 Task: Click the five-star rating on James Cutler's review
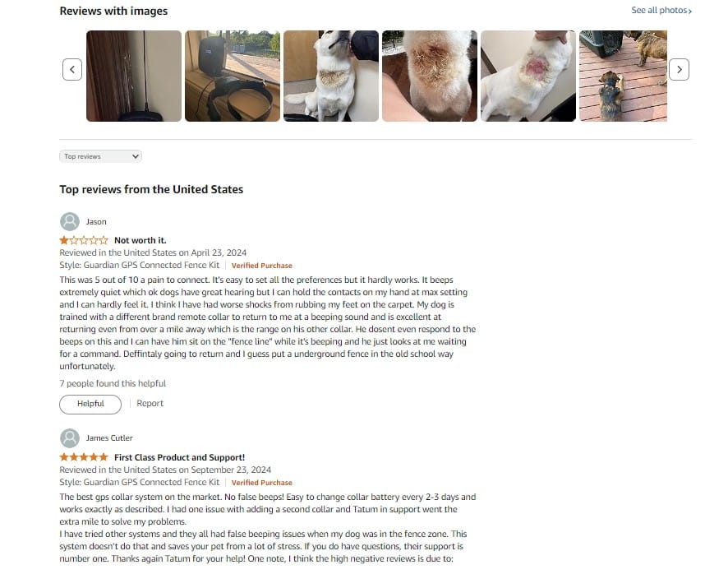tap(84, 457)
